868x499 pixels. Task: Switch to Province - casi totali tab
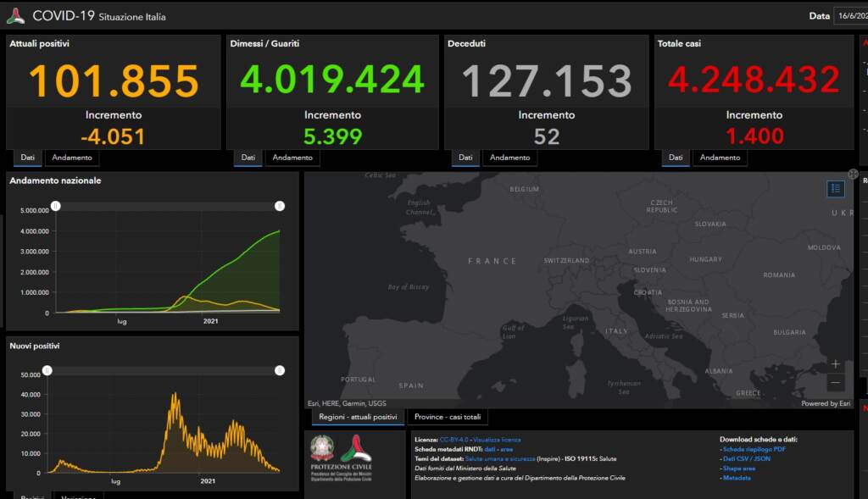(x=448, y=417)
